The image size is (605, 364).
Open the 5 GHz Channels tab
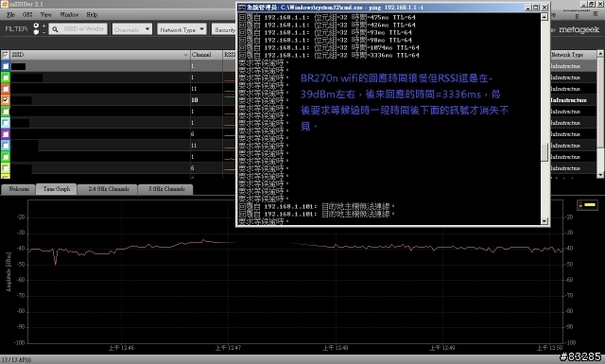(x=166, y=189)
